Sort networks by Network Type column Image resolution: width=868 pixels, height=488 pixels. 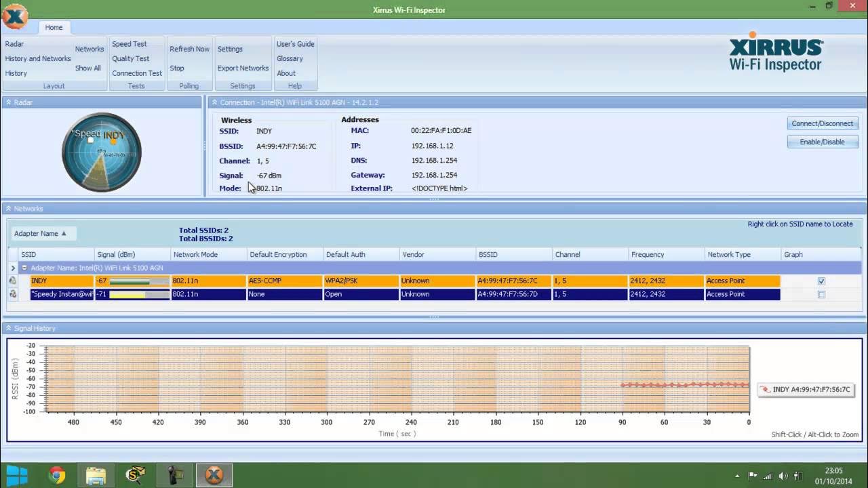click(743, 255)
